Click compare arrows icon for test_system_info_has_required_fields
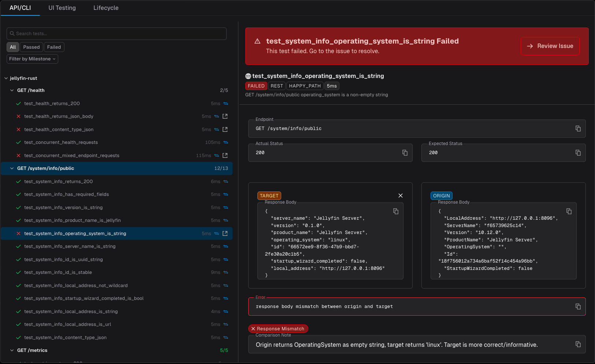The width and height of the screenshot is (595, 364). coord(226,194)
